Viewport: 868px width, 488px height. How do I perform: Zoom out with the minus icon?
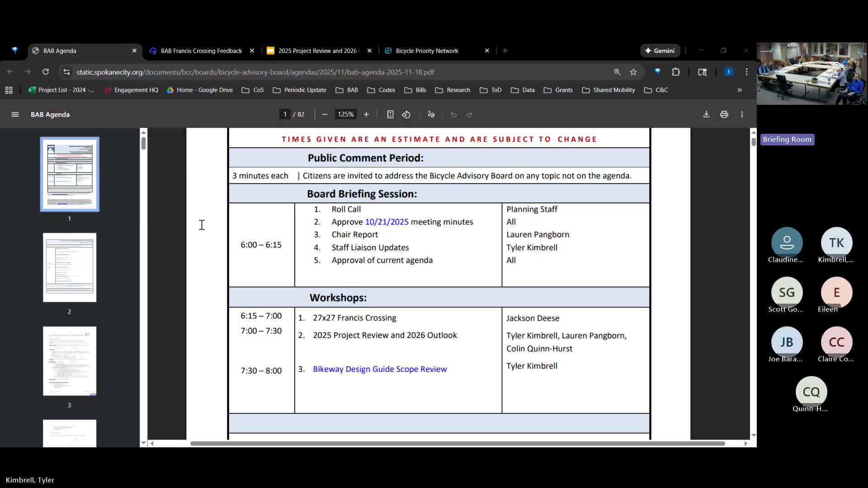click(x=325, y=114)
